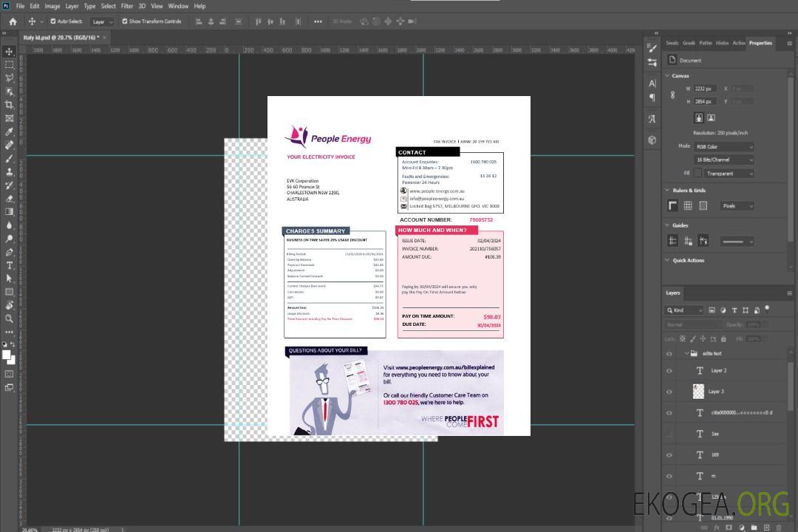The width and height of the screenshot is (798, 532).
Task: Click the Fill color swatch in Properties
Action: [x=698, y=173]
